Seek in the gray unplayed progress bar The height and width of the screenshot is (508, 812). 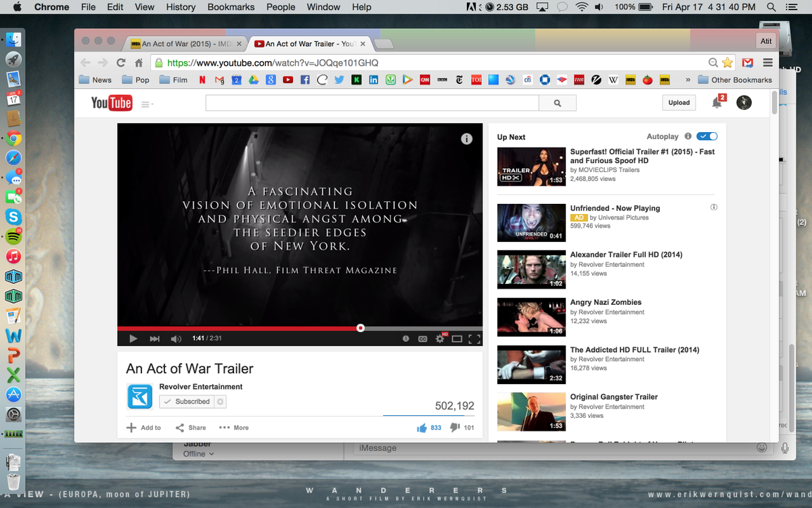click(424, 328)
